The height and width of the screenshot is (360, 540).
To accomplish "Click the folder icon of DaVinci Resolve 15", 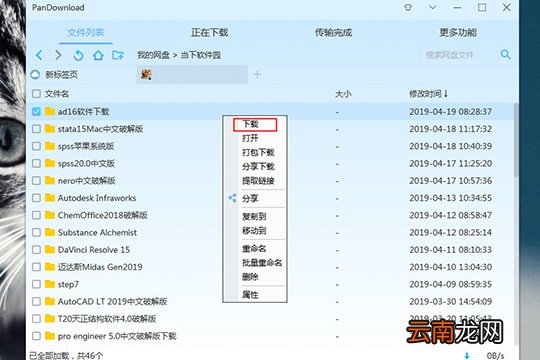I will [x=50, y=249].
